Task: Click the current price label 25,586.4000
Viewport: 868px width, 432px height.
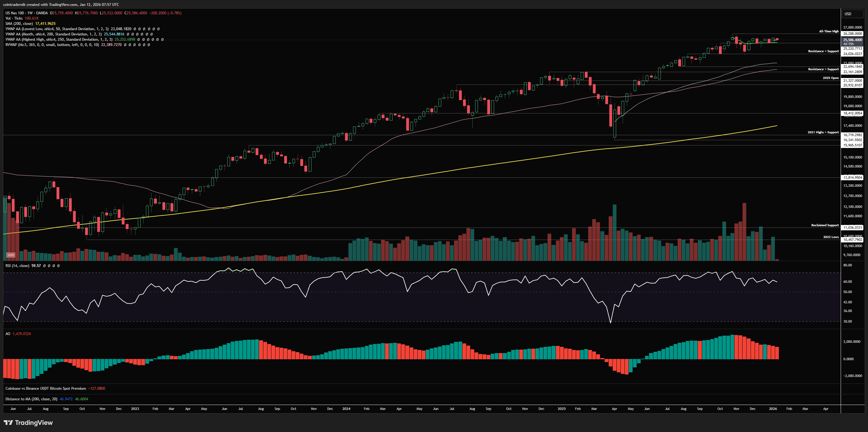Action: pos(852,40)
